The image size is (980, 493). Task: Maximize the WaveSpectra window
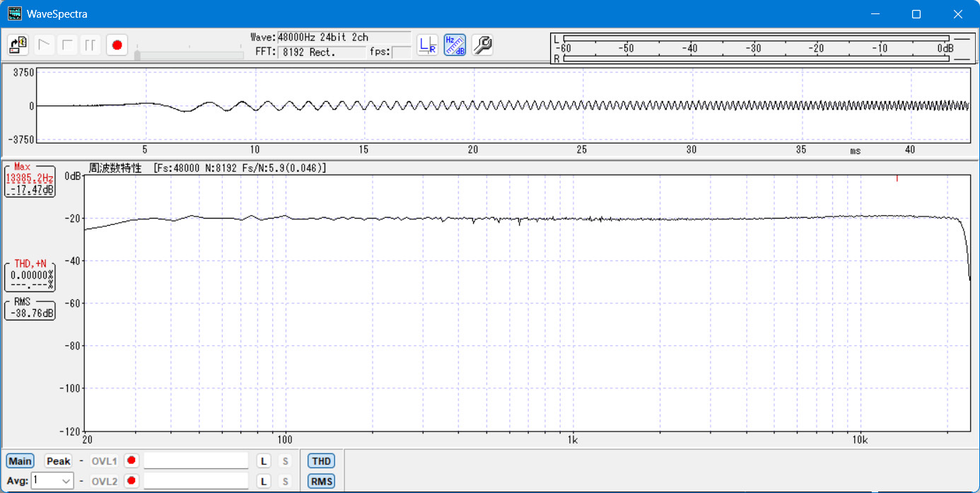pos(916,14)
